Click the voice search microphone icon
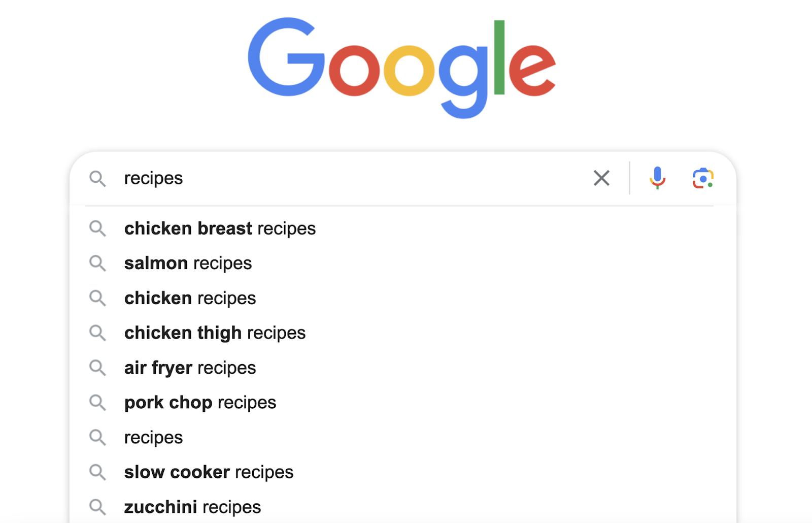This screenshot has width=812, height=523. pyautogui.click(x=657, y=178)
